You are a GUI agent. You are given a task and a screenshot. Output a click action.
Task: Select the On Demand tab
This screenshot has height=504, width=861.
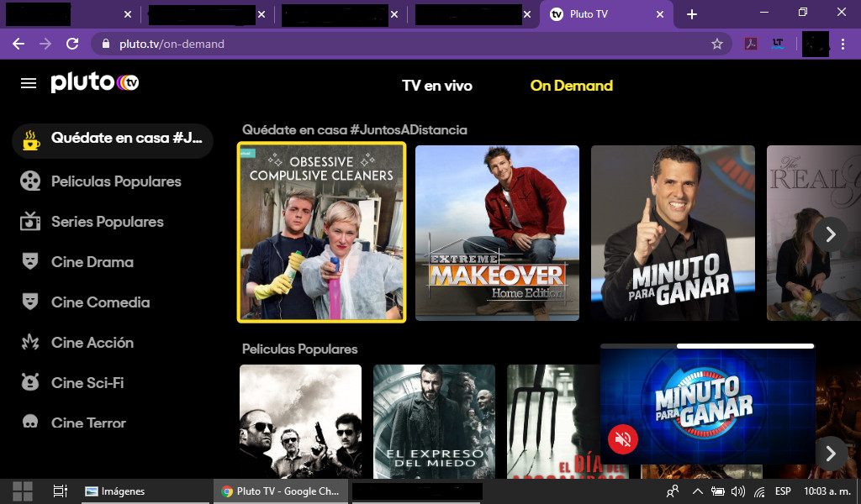571,86
